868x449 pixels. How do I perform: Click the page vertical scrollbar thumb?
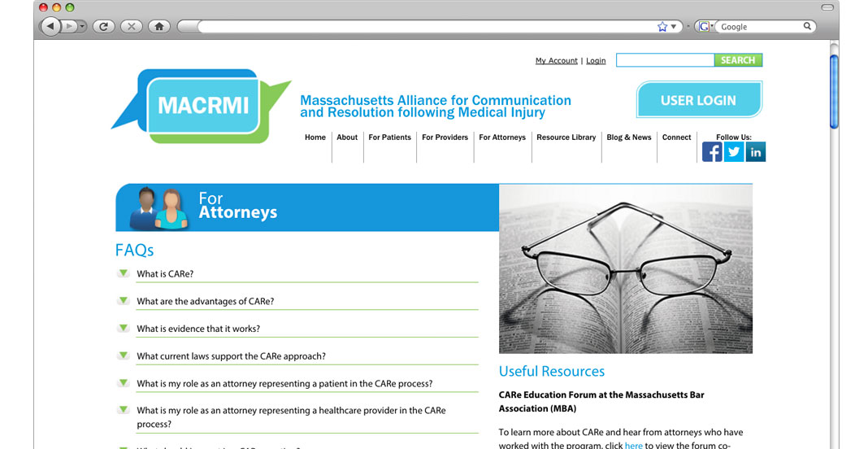click(834, 91)
